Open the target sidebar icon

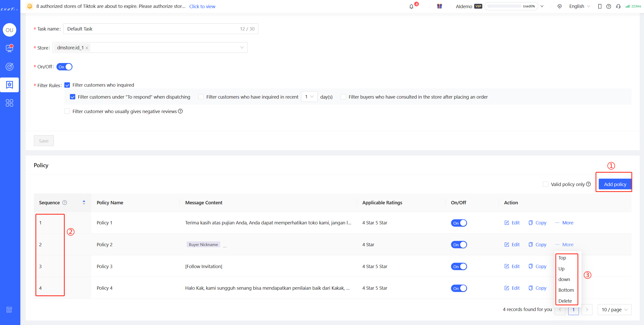click(x=10, y=67)
